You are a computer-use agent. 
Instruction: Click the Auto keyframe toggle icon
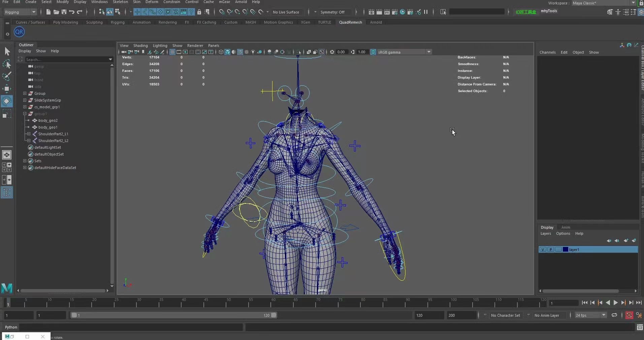point(629,315)
